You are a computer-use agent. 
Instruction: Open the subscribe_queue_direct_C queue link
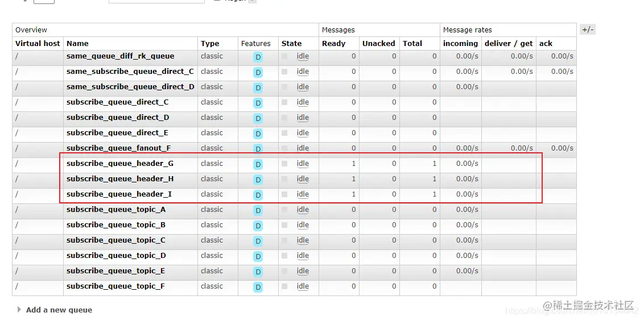117,102
